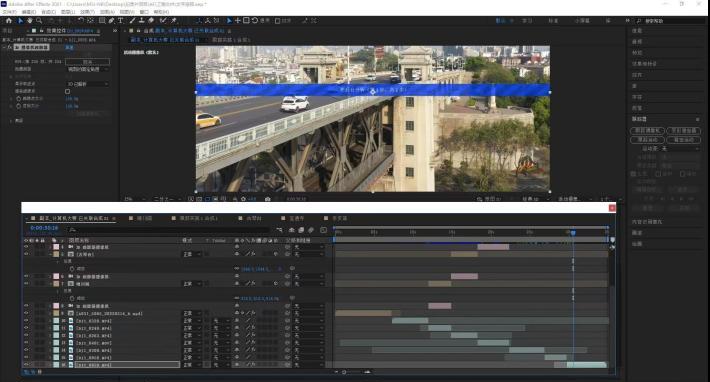The image size is (710, 382).
Task: Select the Rectangle shape tool
Action: pyautogui.click(x=102, y=20)
